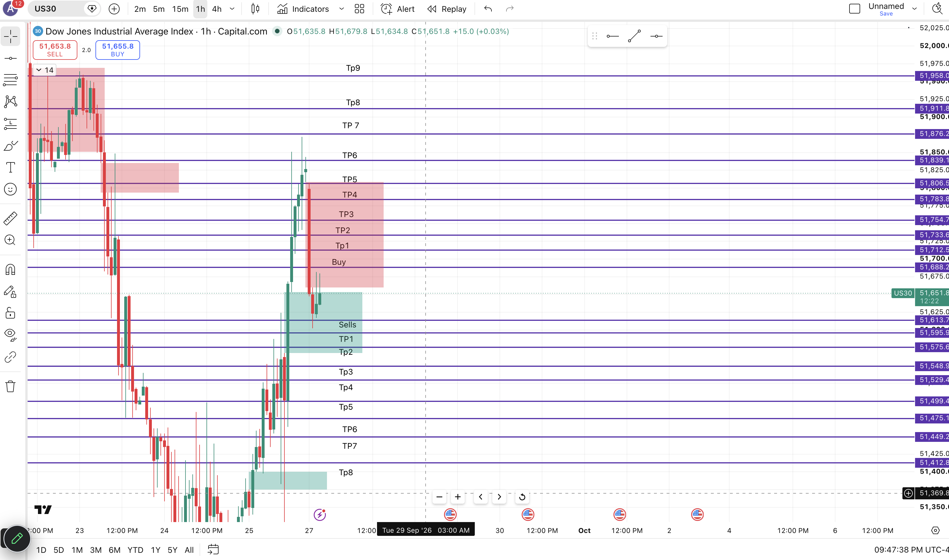Expand the favorite indicators dropdown arrow
This screenshot has height=560, width=949.
tap(342, 9)
